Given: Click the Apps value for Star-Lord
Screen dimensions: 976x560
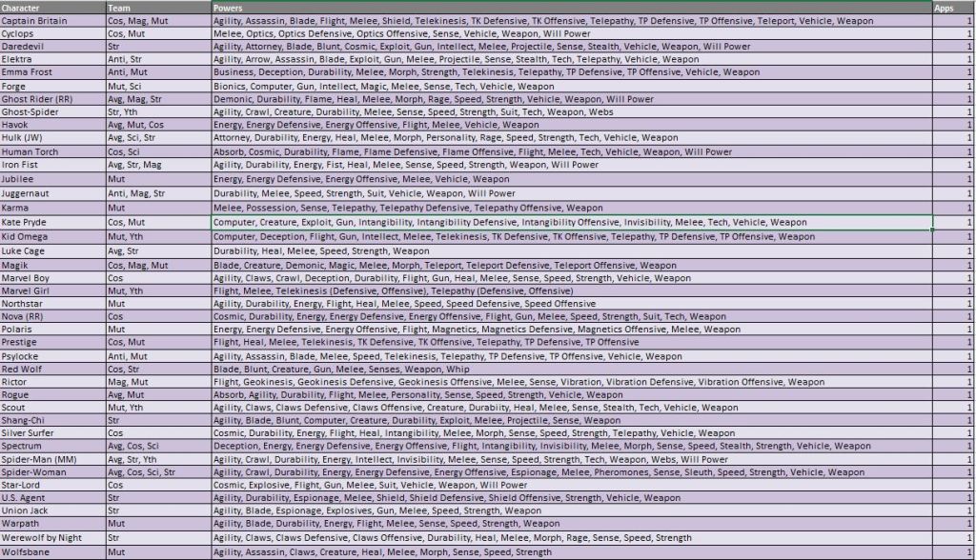Looking at the screenshot, I should point(953,485).
